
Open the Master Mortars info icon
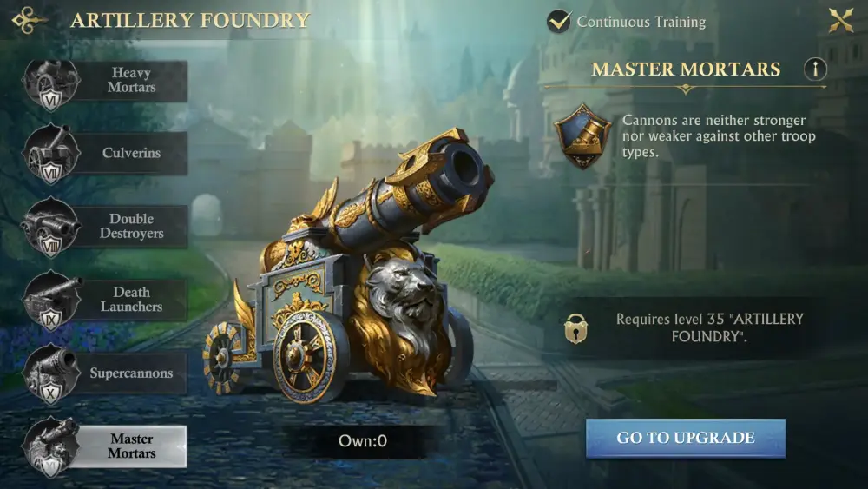click(815, 69)
